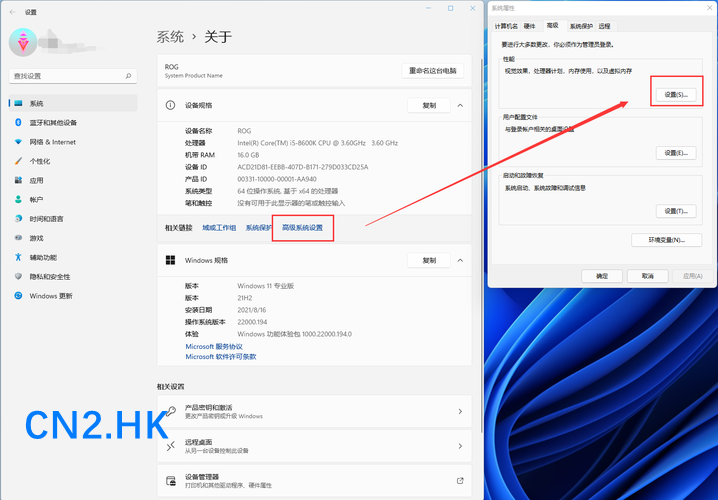Click 复制 for Windows 规格

pyautogui.click(x=429, y=260)
